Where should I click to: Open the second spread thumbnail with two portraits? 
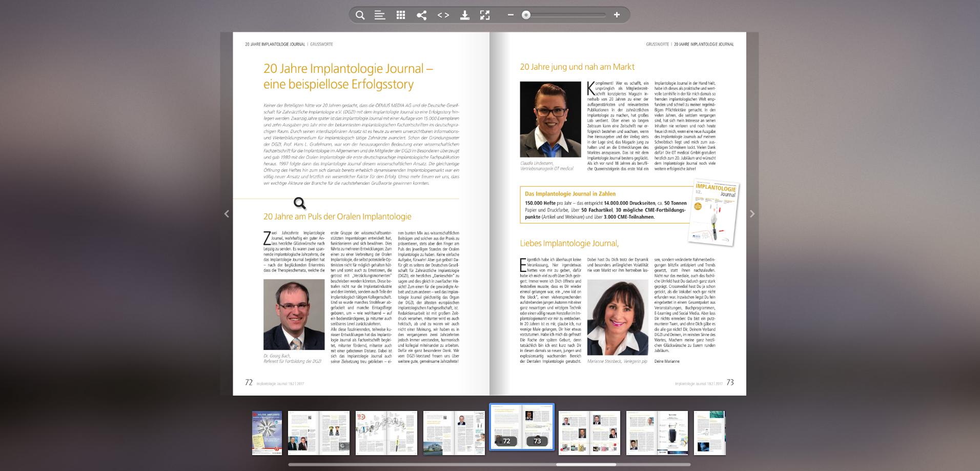coord(319,433)
